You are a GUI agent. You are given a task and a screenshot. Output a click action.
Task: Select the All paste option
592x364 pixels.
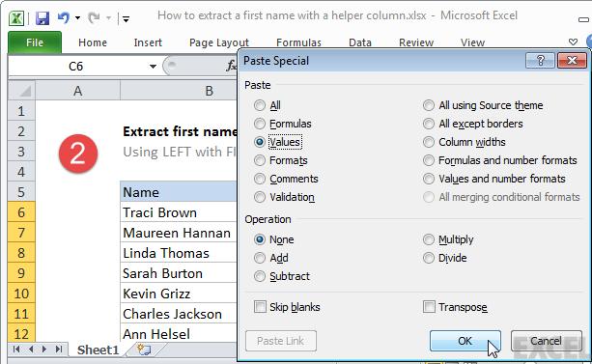(x=260, y=105)
